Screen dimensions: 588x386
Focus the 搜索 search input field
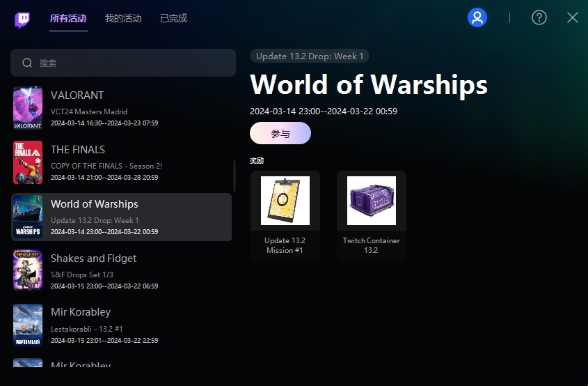(123, 63)
